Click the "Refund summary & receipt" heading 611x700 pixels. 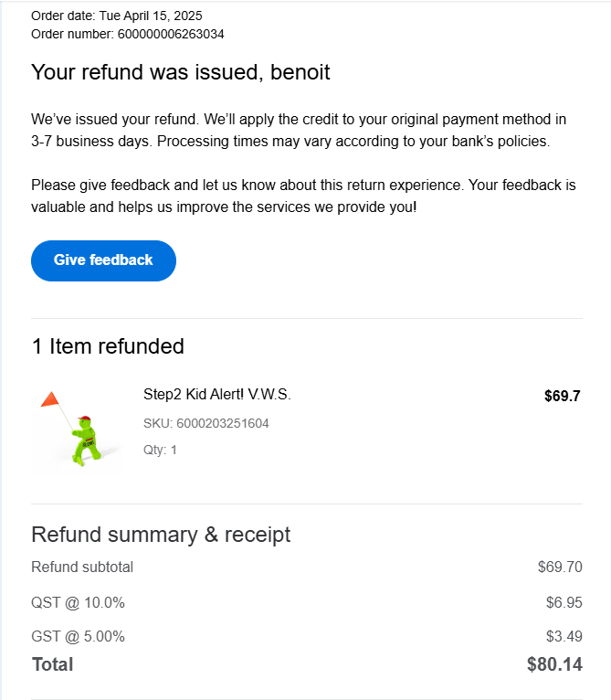click(161, 535)
